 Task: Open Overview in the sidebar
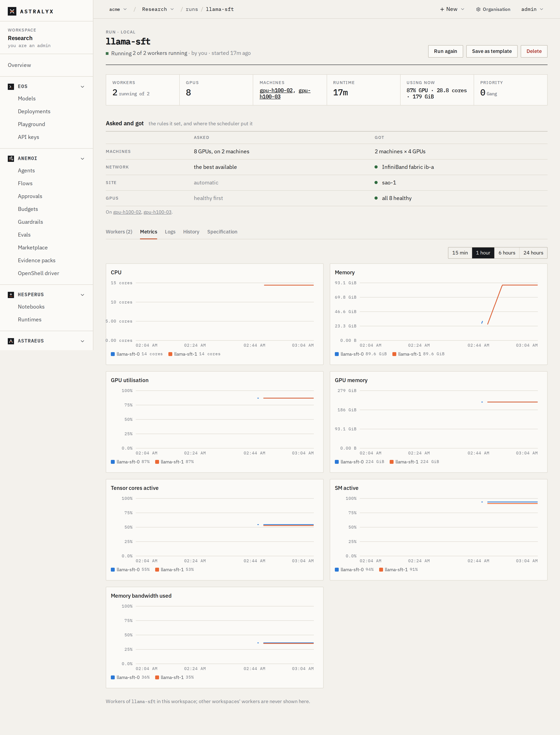tap(19, 65)
